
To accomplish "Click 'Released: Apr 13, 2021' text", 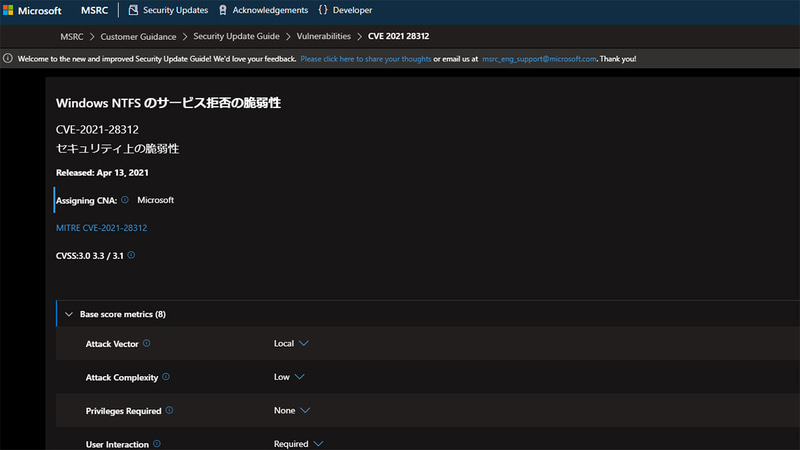I will coord(102,172).
